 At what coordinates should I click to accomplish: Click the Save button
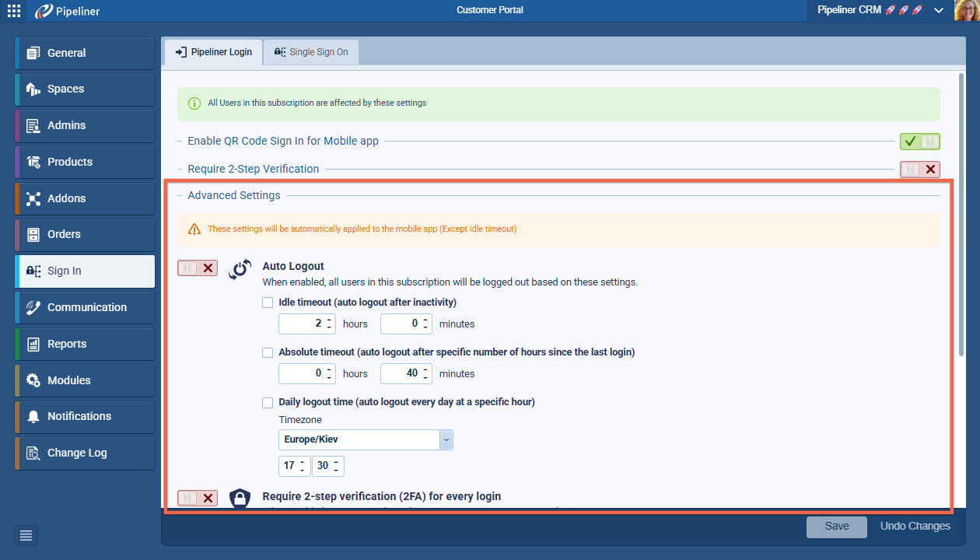(x=836, y=527)
